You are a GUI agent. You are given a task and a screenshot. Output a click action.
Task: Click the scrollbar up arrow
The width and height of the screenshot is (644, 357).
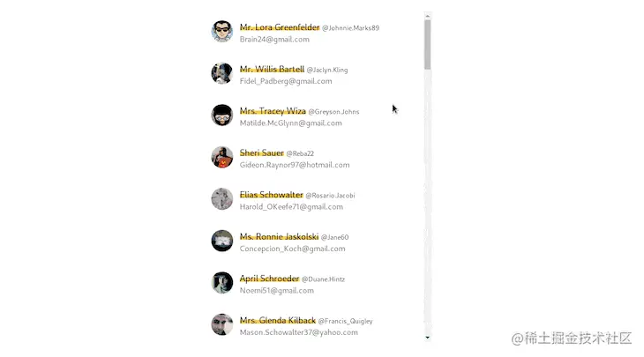coord(428,16)
